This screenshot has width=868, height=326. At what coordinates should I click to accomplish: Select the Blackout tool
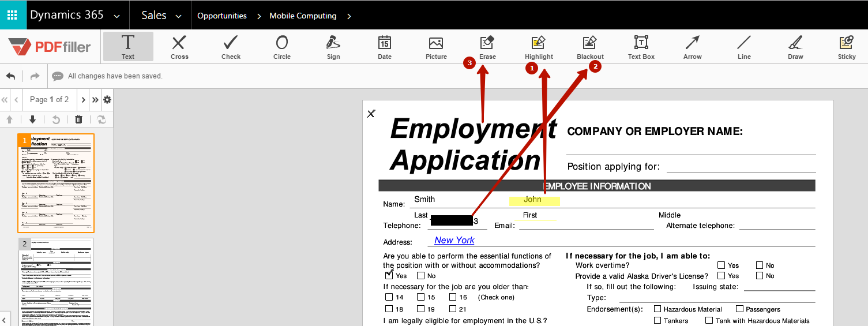pos(590,46)
